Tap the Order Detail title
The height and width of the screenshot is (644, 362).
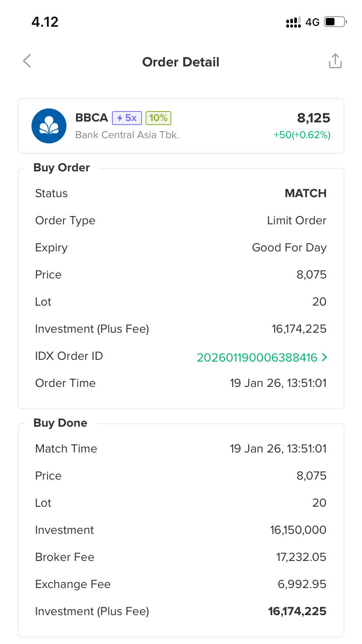[181, 62]
